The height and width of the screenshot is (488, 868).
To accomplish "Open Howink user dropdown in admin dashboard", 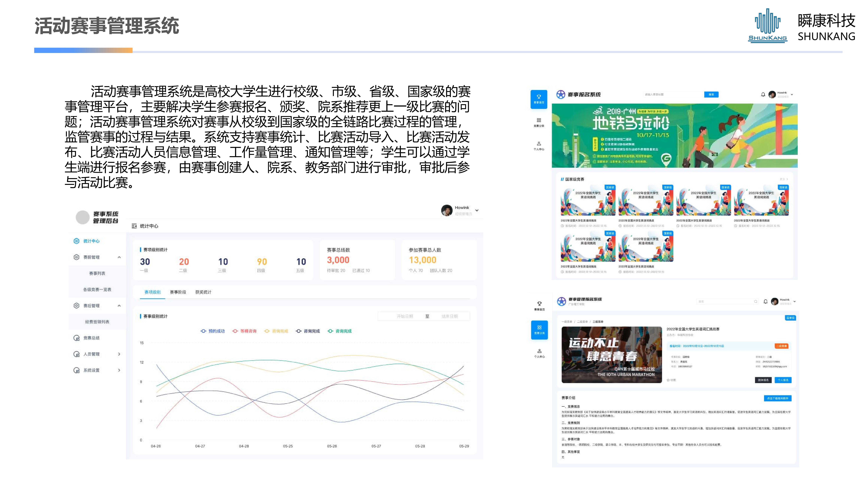I will (x=477, y=210).
